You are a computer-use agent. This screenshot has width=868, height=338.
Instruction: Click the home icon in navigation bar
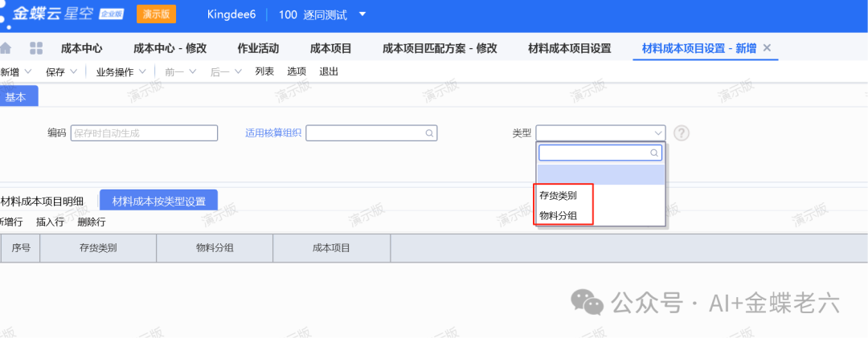(x=6, y=48)
